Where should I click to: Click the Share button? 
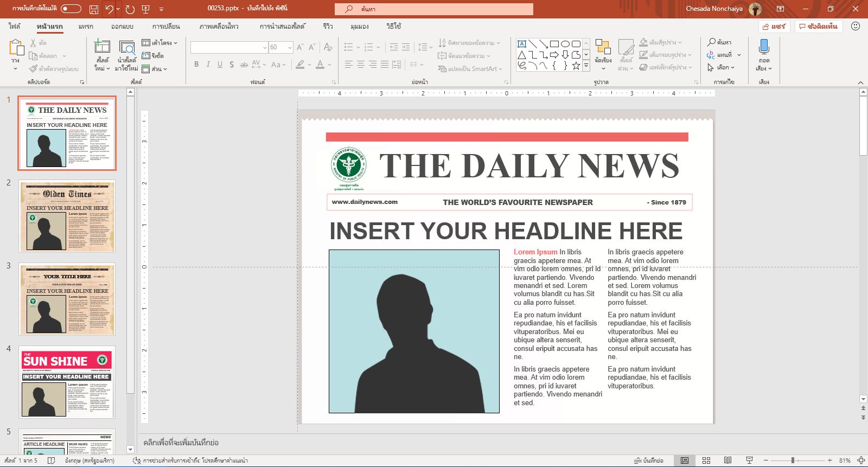(x=774, y=26)
